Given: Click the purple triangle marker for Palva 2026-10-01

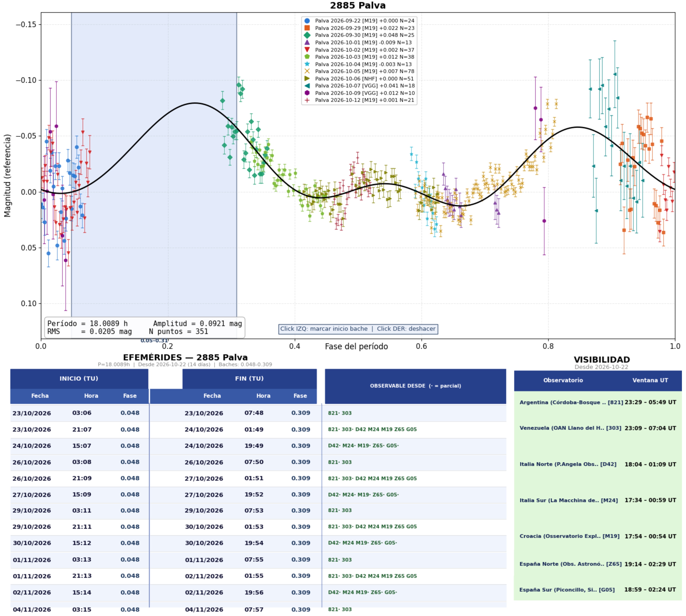Looking at the screenshot, I should tap(307, 42).
